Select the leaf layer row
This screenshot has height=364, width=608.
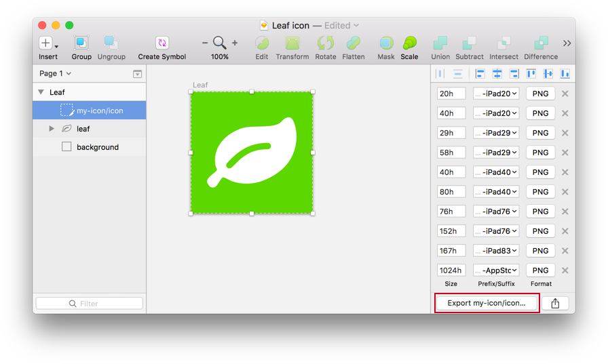click(x=90, y=129)
